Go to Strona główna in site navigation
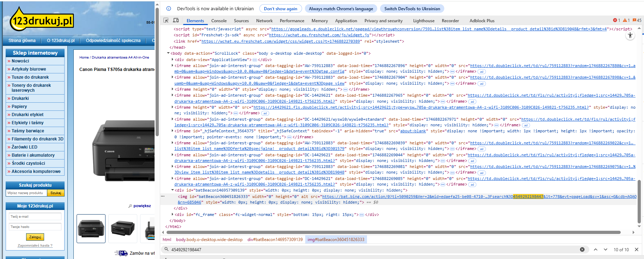This screenshot has width=644, height=259. tap(22, 41)
